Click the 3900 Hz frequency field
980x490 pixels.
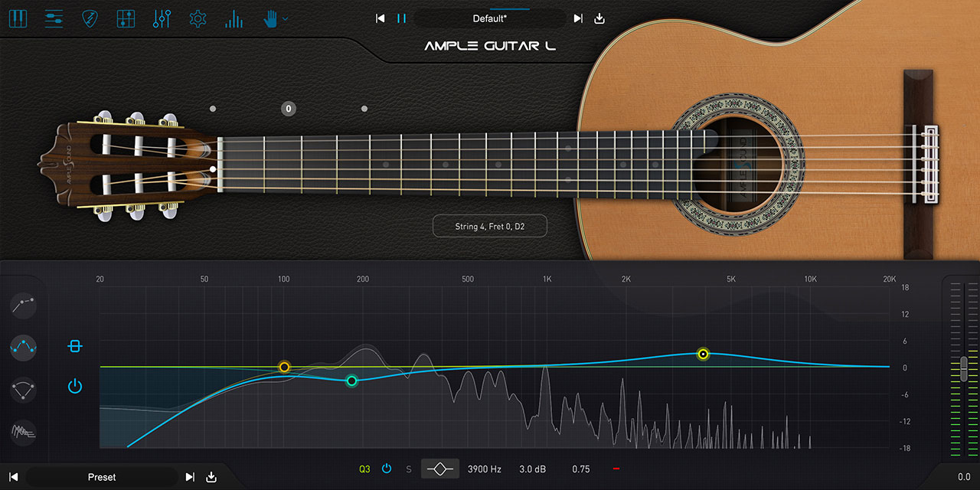click(485, 469)
